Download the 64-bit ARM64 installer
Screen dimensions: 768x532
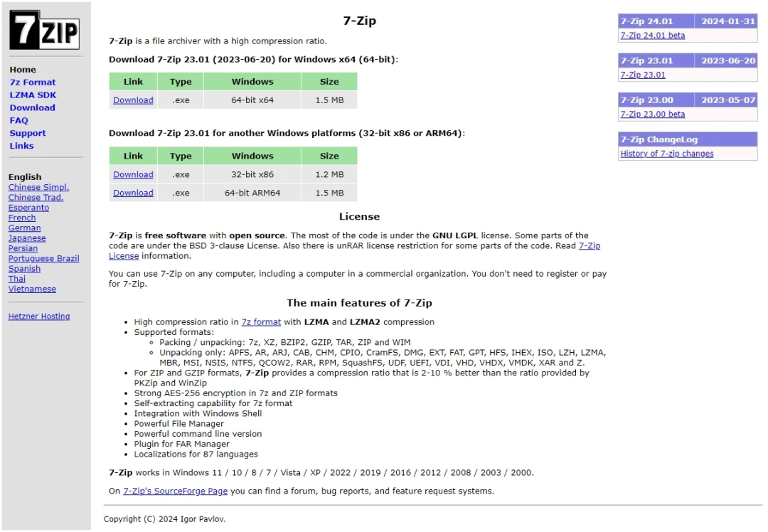pos(133,193)
